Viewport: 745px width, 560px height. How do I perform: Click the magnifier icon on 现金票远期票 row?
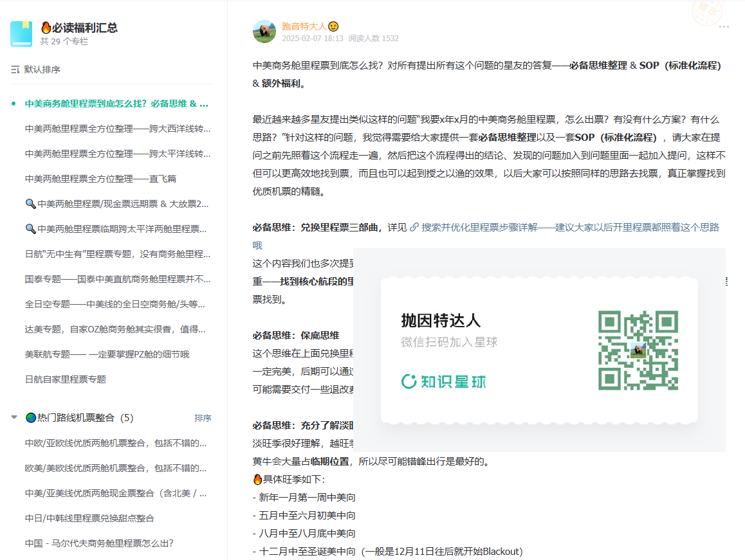coord(30,204)
